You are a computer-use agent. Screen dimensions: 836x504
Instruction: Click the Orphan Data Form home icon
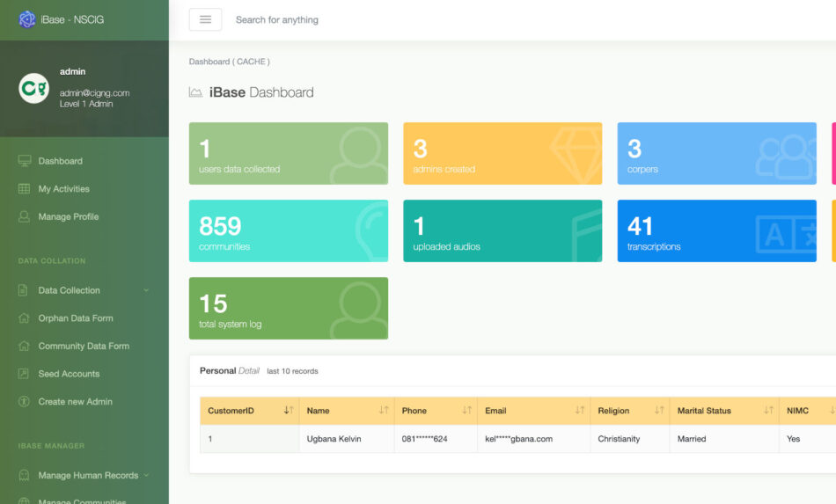click(24, 318)
